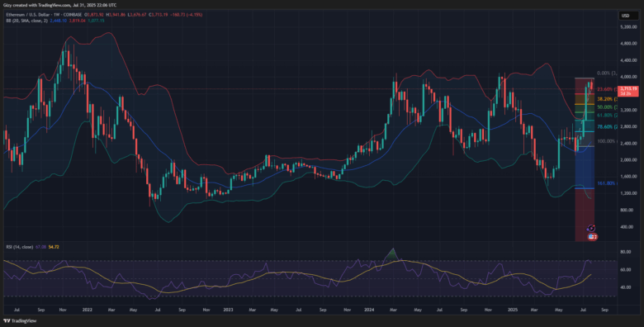Click 1,600.00 on the price axis
This screenshot has width=644, height=327.
(628, 177)
